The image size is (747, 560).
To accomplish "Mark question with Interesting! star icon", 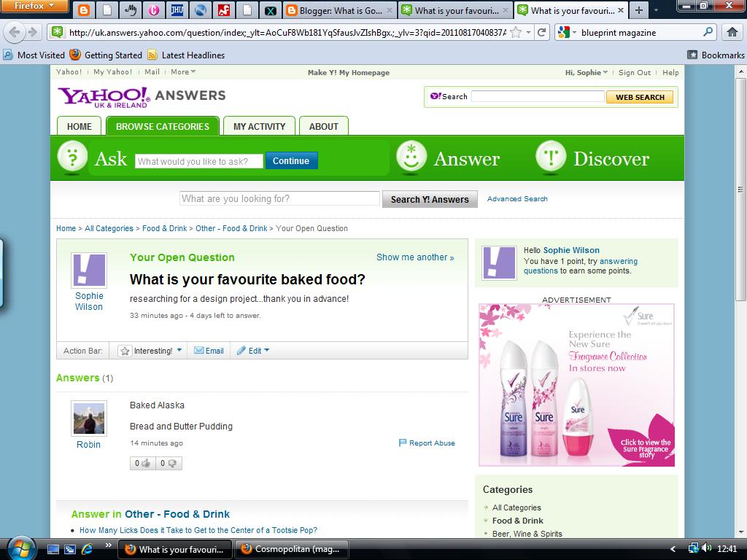I will [x=125, y=351].
